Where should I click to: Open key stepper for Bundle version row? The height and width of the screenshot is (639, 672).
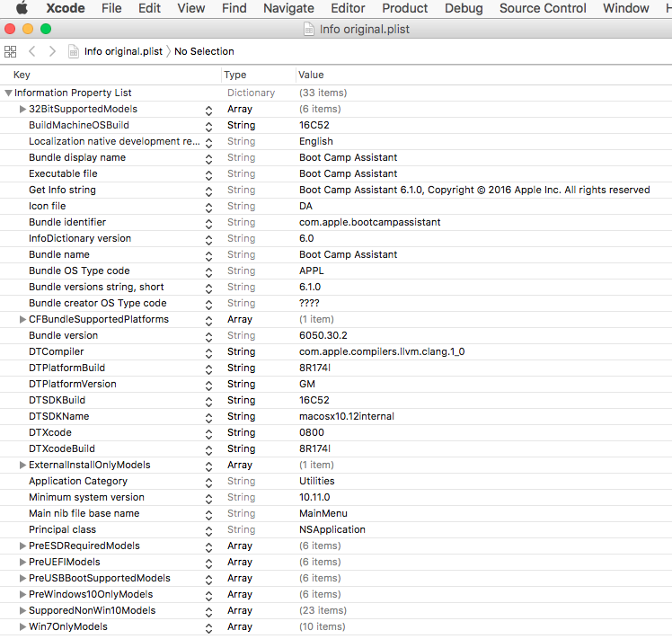click(208, 337)
